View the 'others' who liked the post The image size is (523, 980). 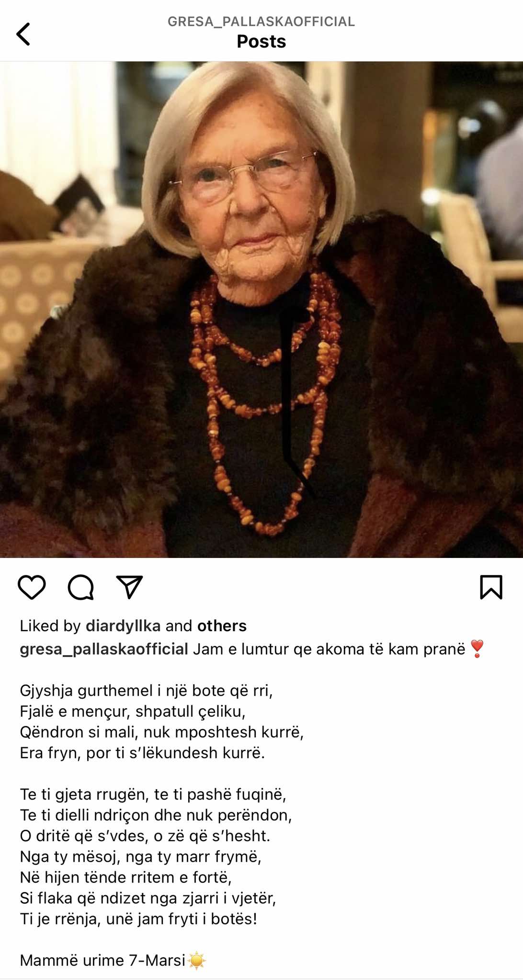point(222,626)
